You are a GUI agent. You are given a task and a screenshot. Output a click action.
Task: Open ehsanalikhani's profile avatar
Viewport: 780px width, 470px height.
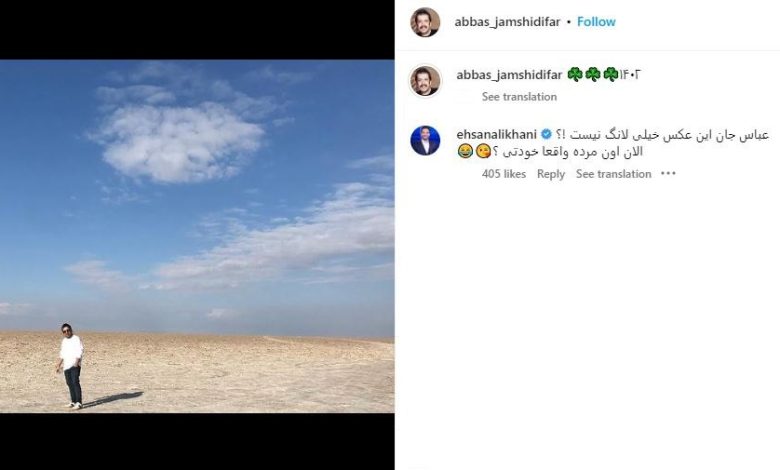tap(425, 140)
